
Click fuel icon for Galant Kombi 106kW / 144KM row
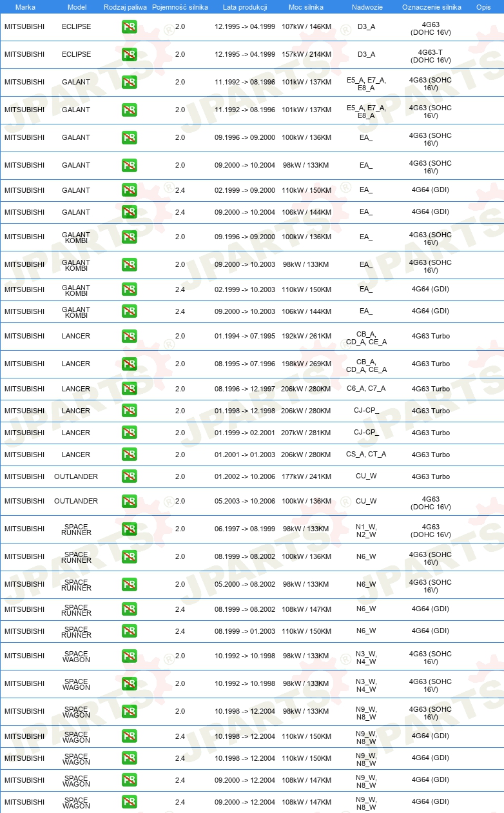click(x=129, y=311)
